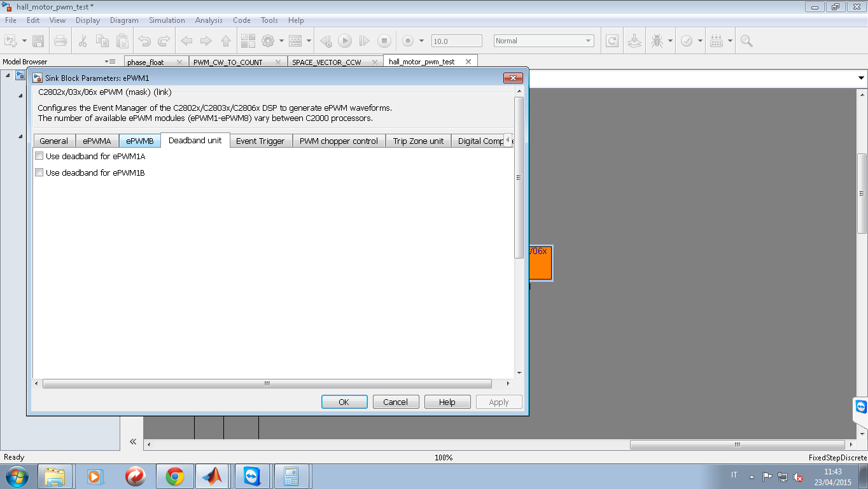Image resolution: width=868 pixels, height=489 pixels.
Task: Open the New Model dropdown arrow
Action: (x=24, y=41)
